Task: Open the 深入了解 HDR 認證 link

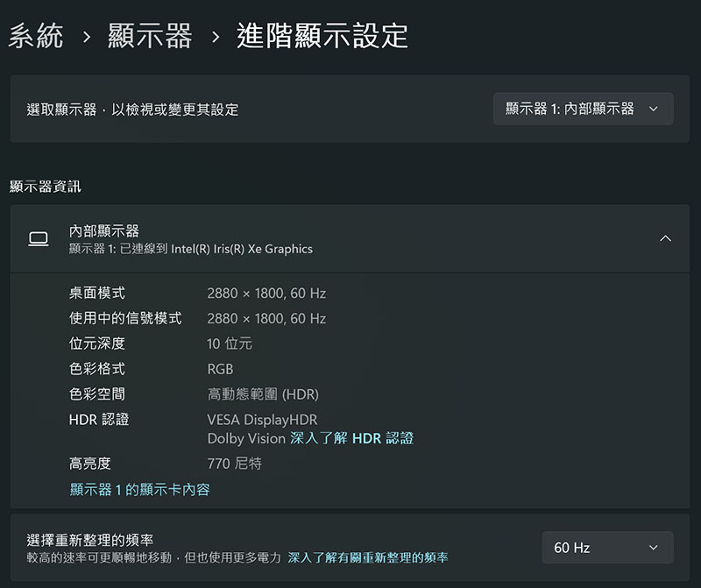Action: coord(351,438)
